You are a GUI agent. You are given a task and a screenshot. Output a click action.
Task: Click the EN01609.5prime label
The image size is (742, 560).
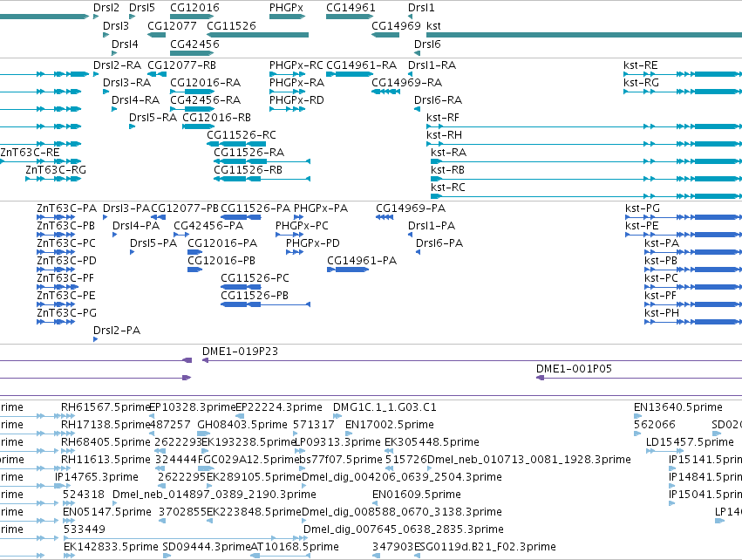(417, 495)
